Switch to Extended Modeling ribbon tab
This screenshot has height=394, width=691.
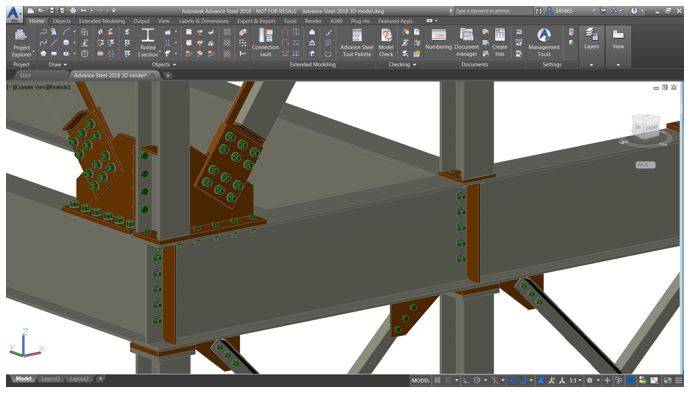tap(102, 21)
